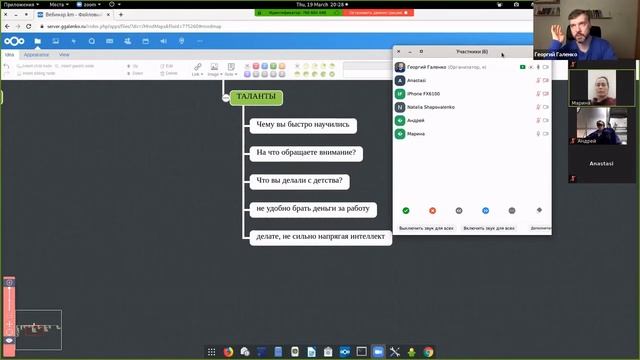Screen dimensions: 640x360
Task: Open the application grid in dock
Action: tap(211, 352)
